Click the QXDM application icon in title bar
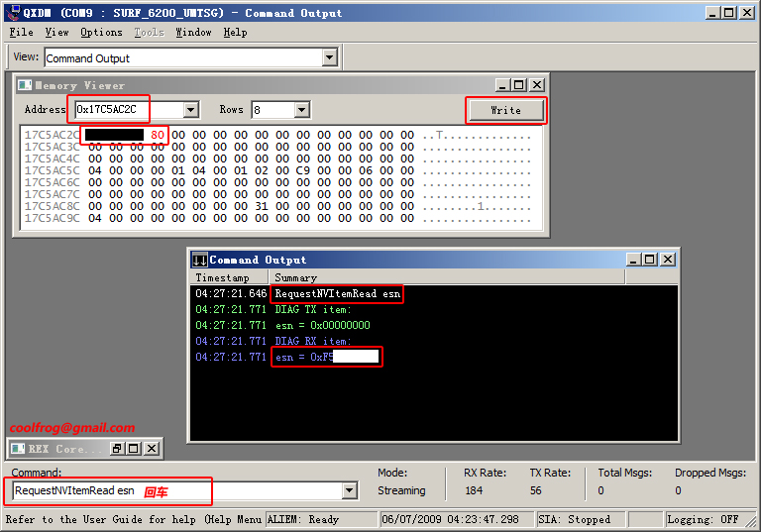This screenshot has height=532, width=761. (x=14, y=12)
